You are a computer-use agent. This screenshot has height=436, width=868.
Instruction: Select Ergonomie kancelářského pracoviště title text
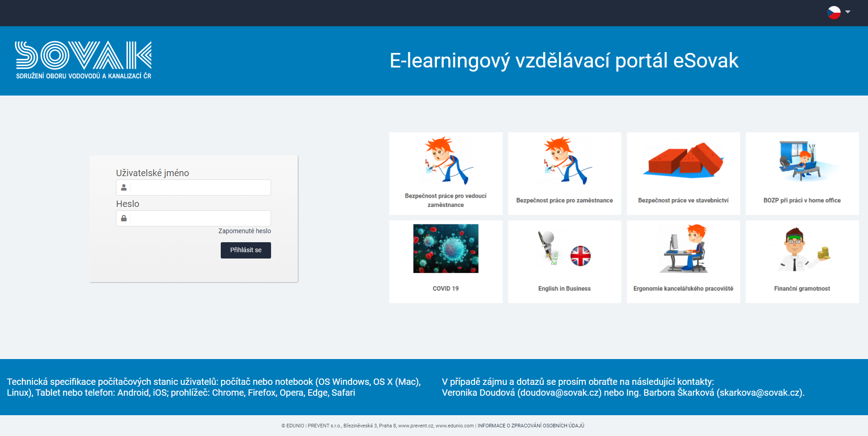click(x=684, y=289)
